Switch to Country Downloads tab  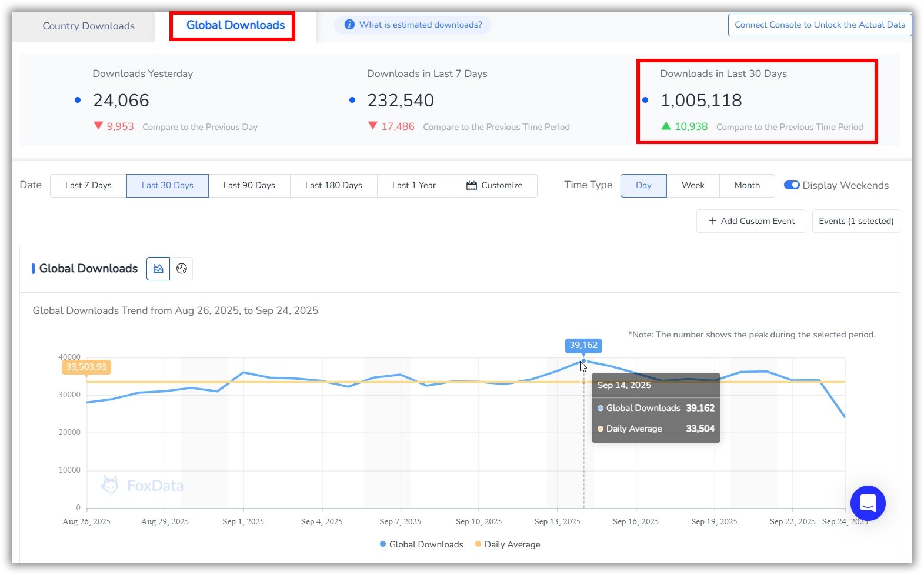click(x=88, y=26)
